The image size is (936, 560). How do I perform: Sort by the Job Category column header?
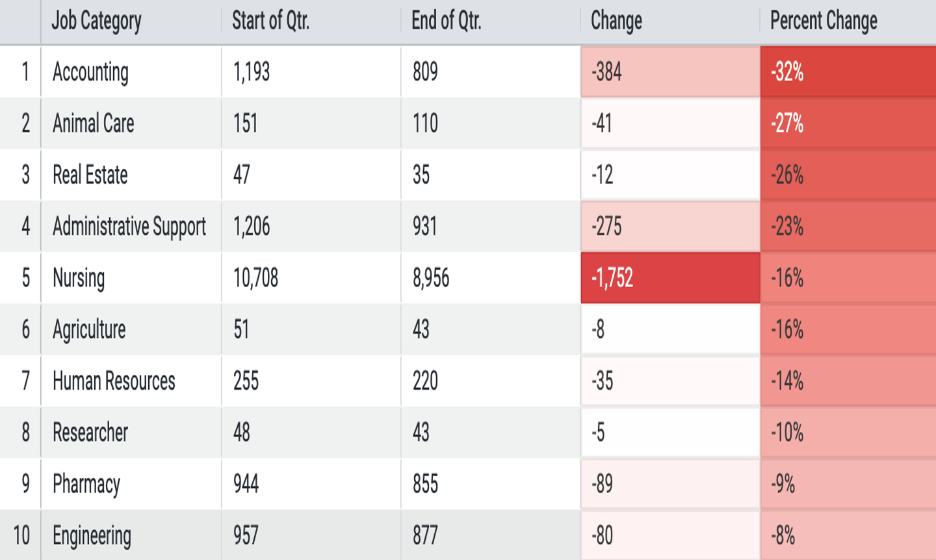[x=131, y=21]
